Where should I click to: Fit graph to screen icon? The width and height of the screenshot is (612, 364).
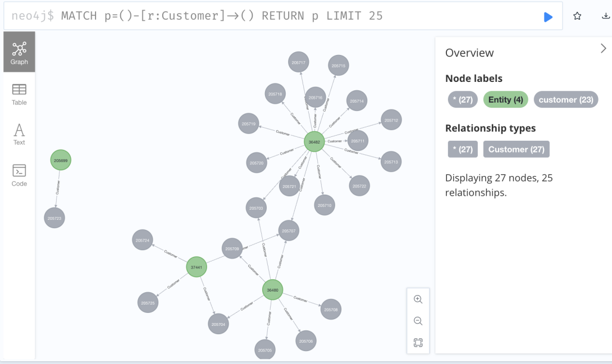click(x=418, y=343)
